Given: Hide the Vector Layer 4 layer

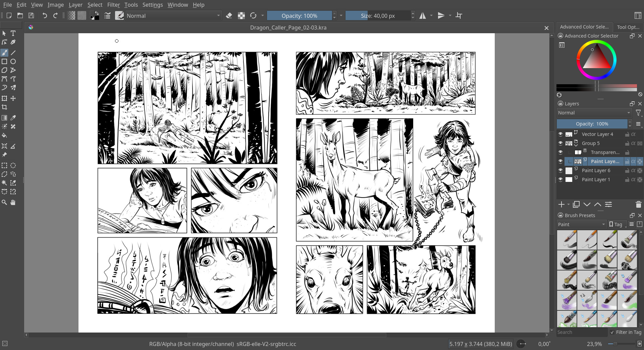Looking at the screenshot, I should (560, 134).
